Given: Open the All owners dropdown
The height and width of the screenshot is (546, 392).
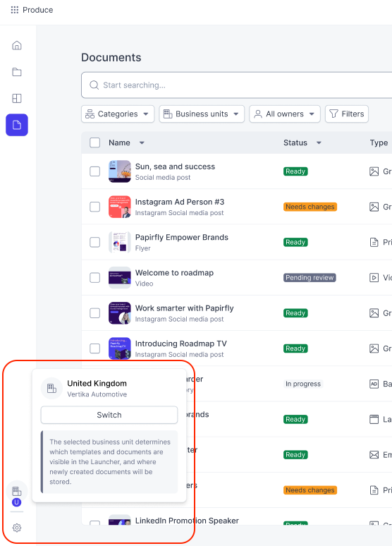Looking at the screenshot, I should coord(285,114).
